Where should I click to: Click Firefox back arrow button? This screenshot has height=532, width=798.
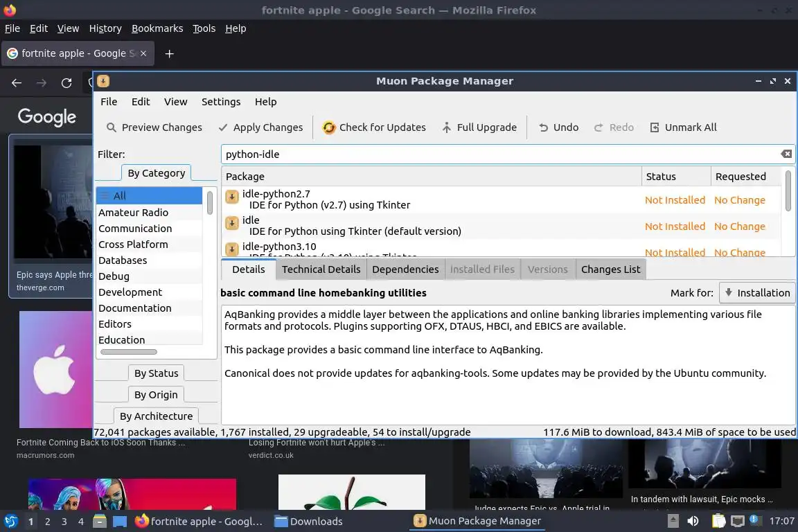pyautogui.click(x=17, y=83)
